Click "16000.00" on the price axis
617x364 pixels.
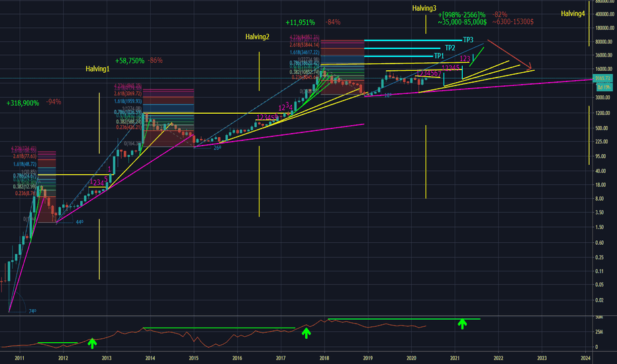[x=604, y=69]
